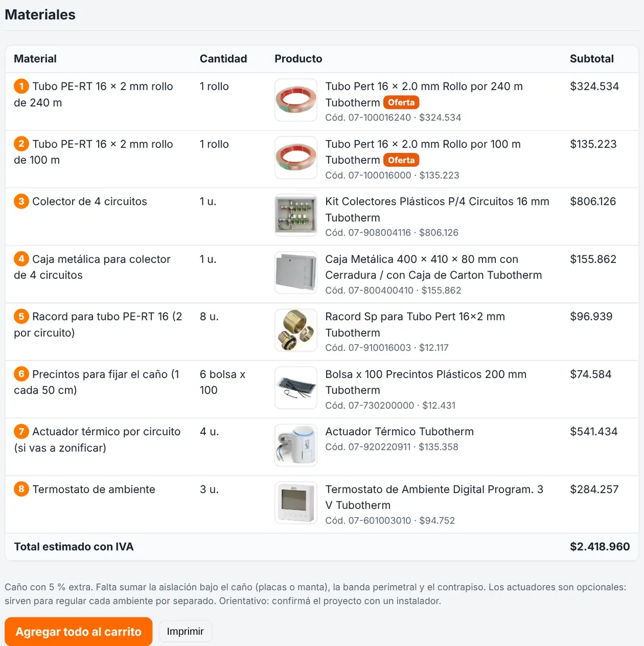
Task: Click the orange number 5 badge
Action: [x=22, y=316]
